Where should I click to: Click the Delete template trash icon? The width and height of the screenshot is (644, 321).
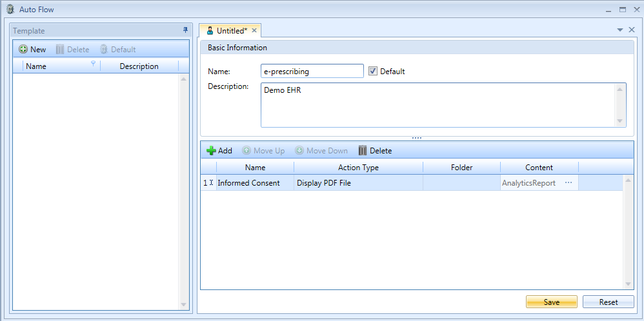[60, 50]
